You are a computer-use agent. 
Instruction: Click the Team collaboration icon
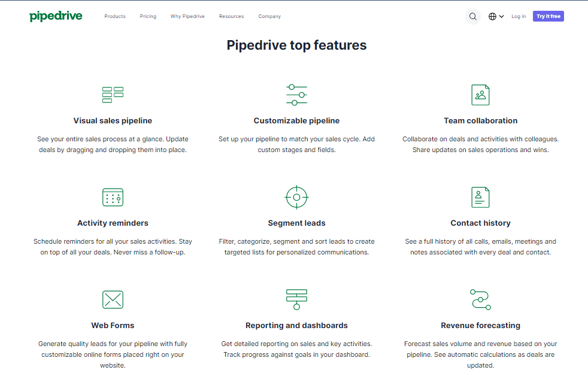(480, 95)
